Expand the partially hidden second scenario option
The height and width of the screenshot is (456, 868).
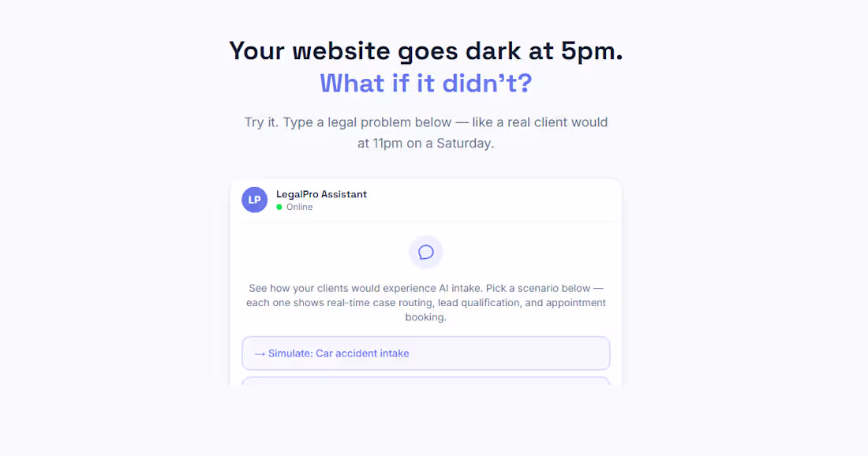(x=426, y=381)
